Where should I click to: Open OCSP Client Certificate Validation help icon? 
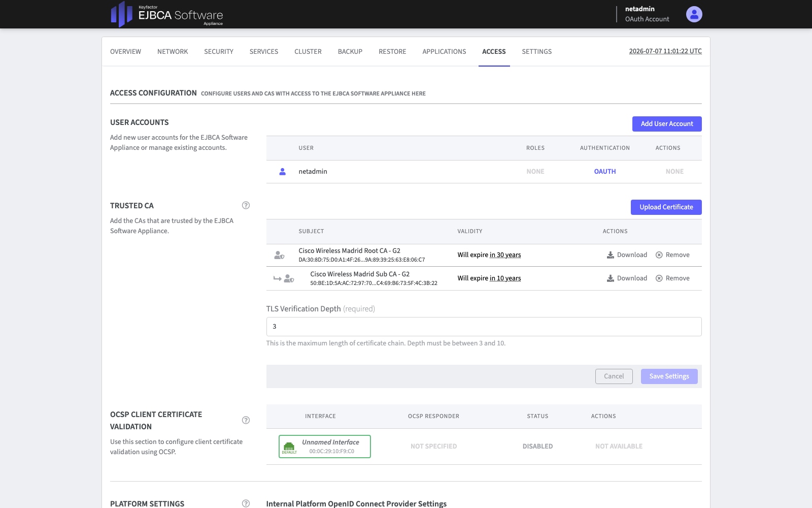[246, 420]
